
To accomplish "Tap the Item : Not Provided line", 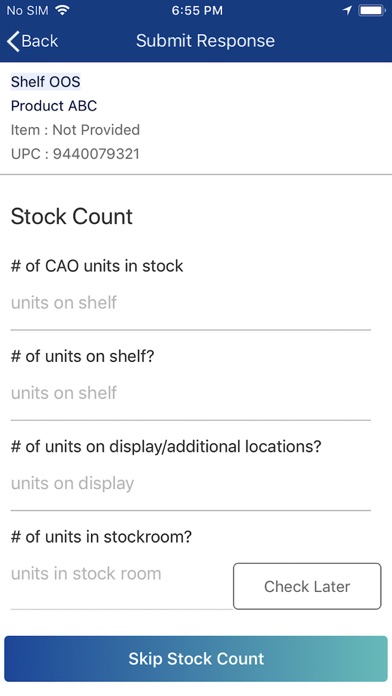I will (x=75, y=130).
